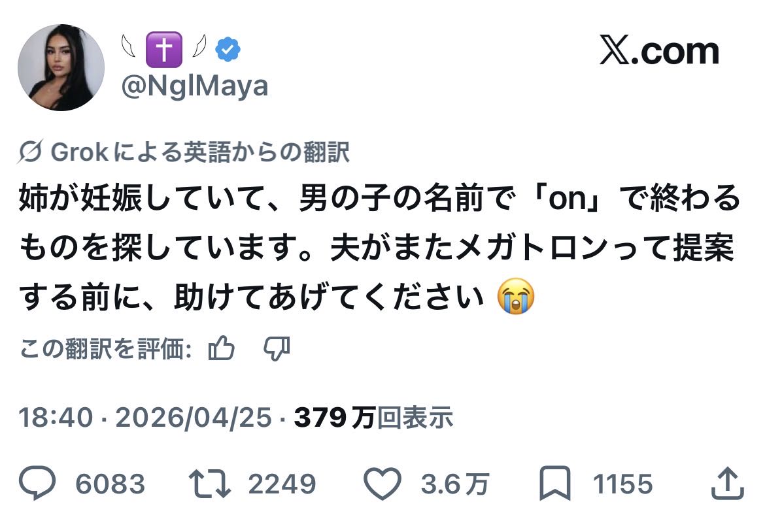Image resolution: width=765 pixels, height=532 pixels.
Task: Like the tweet with the heart icon
Action: pyautogui.click(x=382, y=484)
